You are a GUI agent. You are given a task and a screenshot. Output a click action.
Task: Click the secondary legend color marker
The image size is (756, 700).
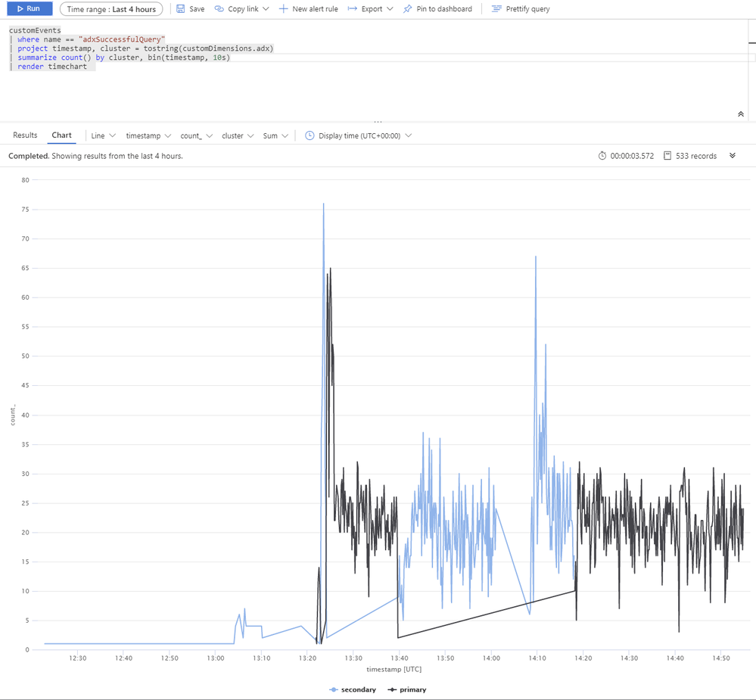click(334, 690)
